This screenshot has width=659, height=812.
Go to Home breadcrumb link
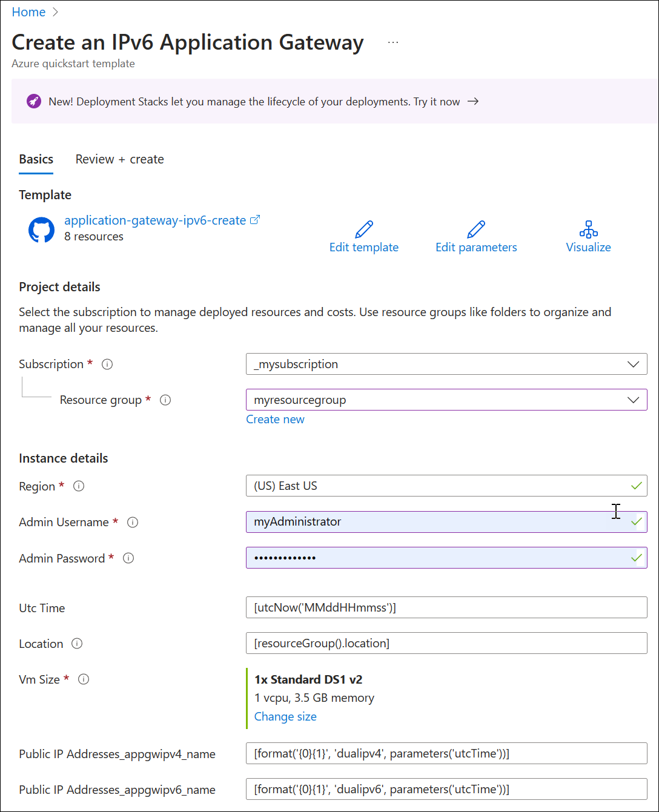tap(28, 12)
